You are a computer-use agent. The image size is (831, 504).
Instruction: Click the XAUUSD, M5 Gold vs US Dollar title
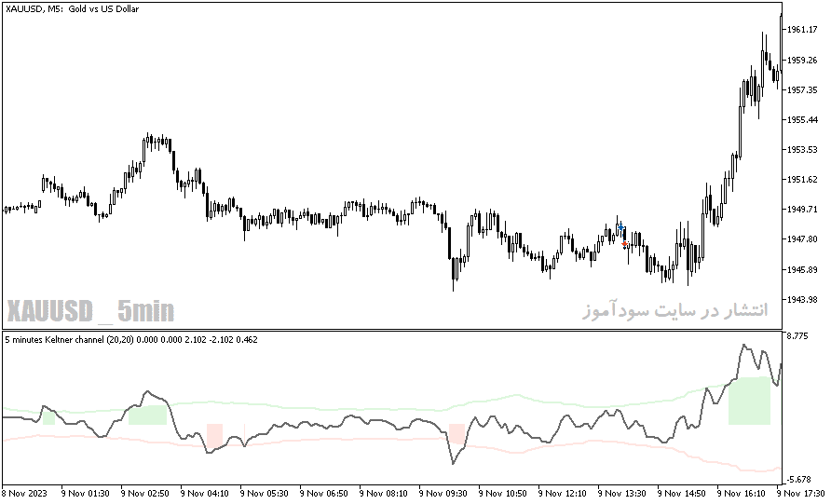click(x=72, y=9)
